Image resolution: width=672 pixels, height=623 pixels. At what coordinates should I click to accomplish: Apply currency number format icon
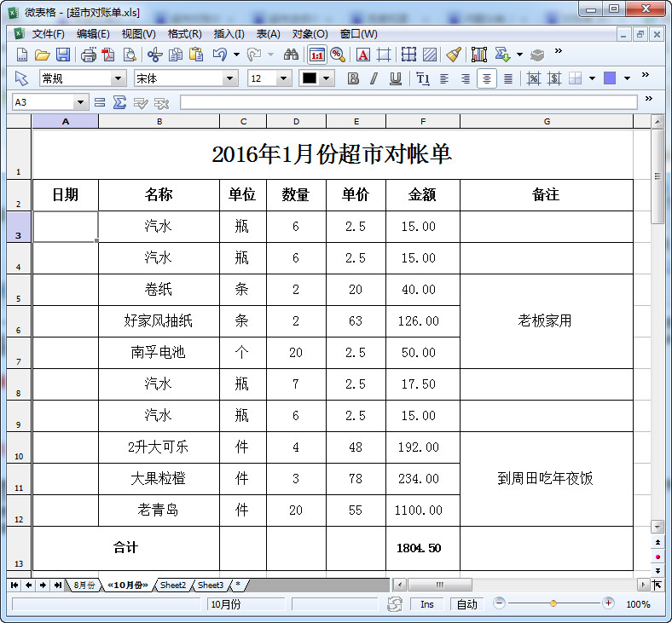[x=554, y=78]
